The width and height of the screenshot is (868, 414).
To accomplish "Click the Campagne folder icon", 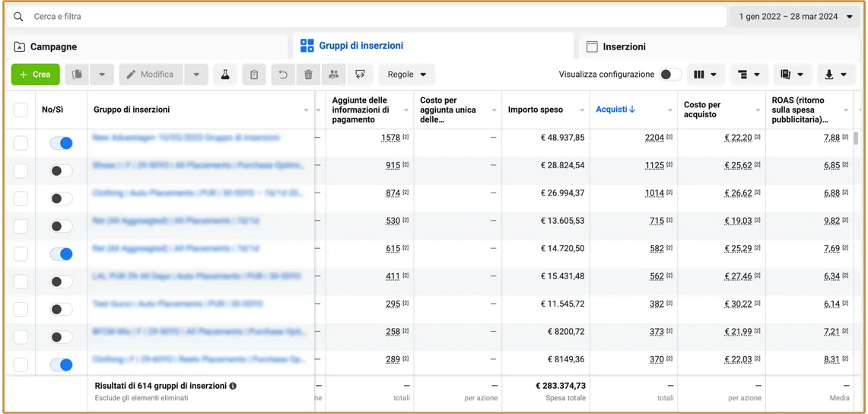I will pos(19,47).
